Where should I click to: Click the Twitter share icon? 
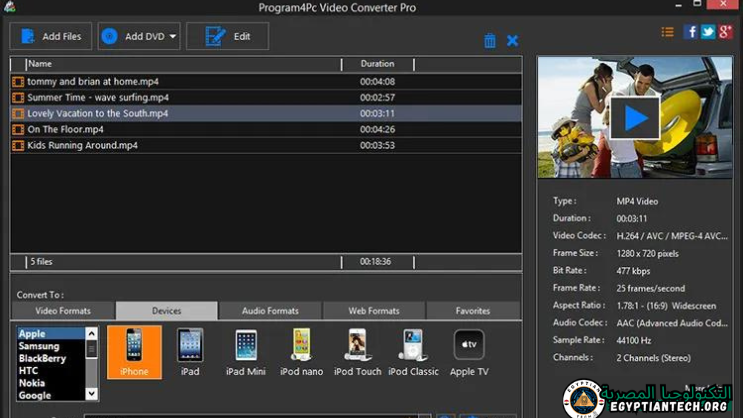(708, 32)
